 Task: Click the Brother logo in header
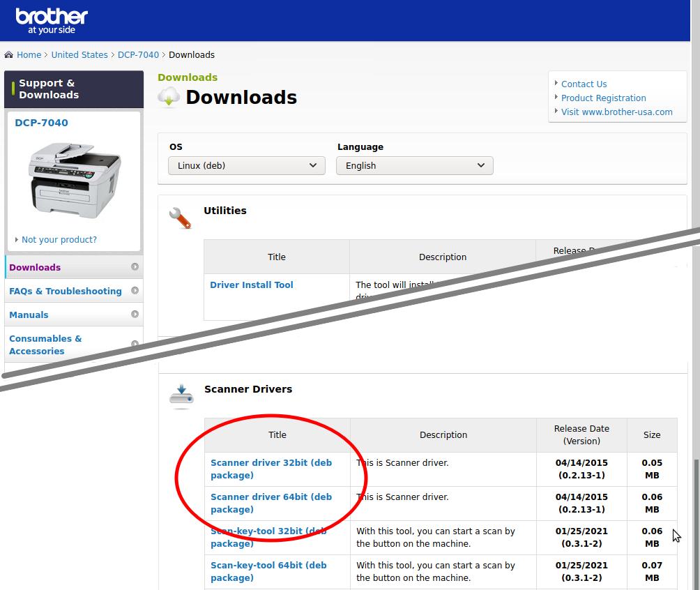[51, 20]
